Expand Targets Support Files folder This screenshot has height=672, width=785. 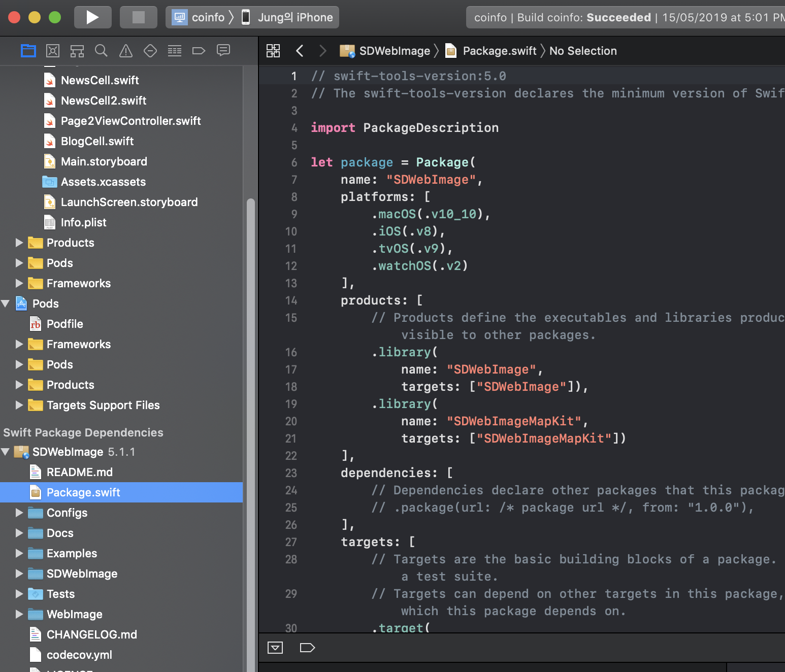[x=19, y=405]
